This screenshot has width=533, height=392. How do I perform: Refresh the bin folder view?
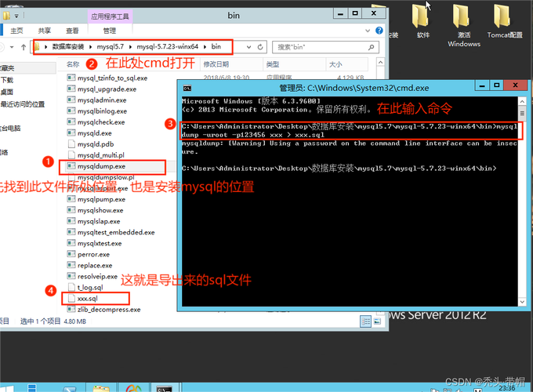coord(260,47)
